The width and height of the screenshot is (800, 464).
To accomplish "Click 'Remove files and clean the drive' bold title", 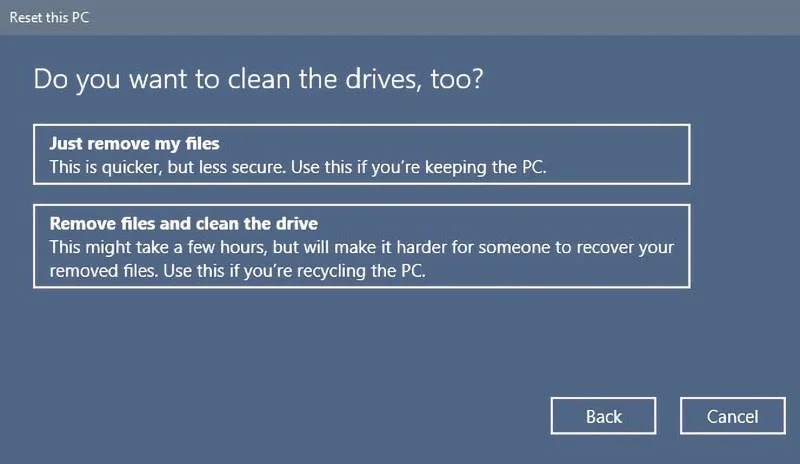I will [x=184, y=224].
